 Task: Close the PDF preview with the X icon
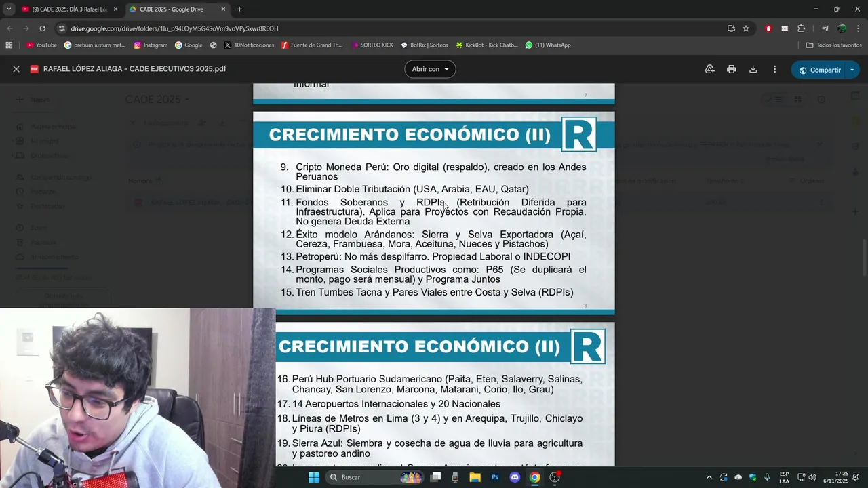pos(16,69)
